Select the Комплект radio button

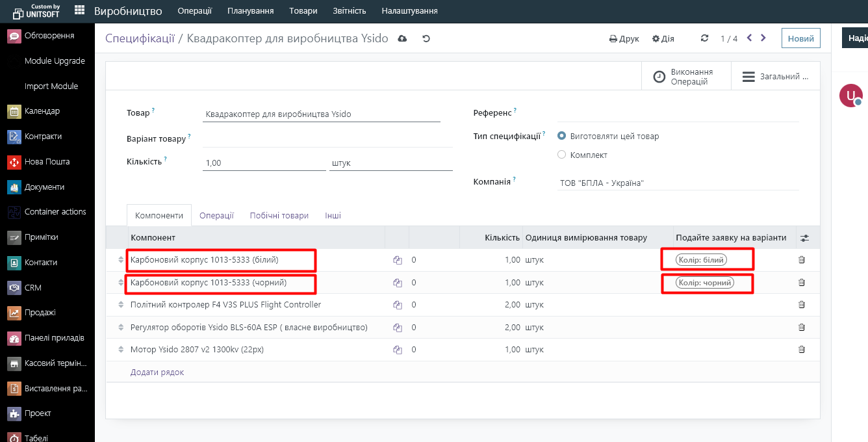(562, 155)
